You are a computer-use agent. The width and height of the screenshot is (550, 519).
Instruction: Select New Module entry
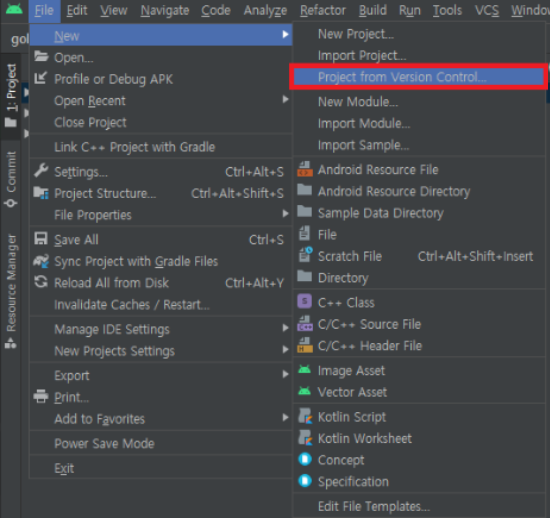click(419, 102)
